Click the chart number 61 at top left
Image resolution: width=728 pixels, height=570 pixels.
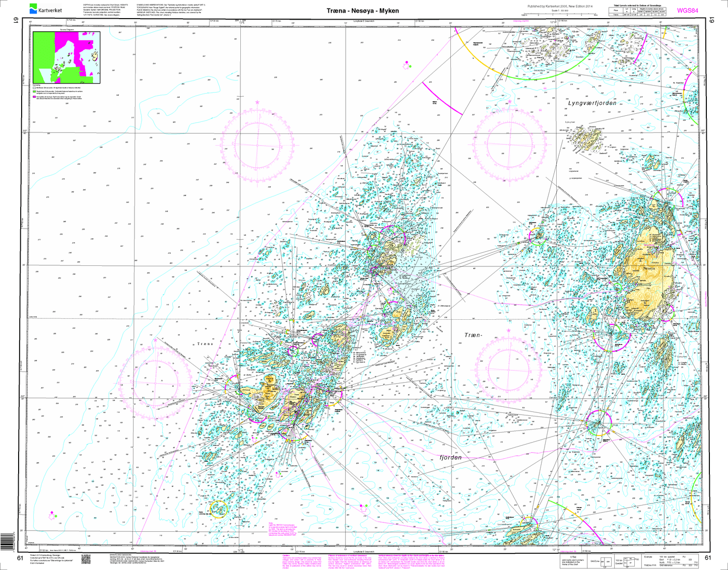tap(16, 20)
